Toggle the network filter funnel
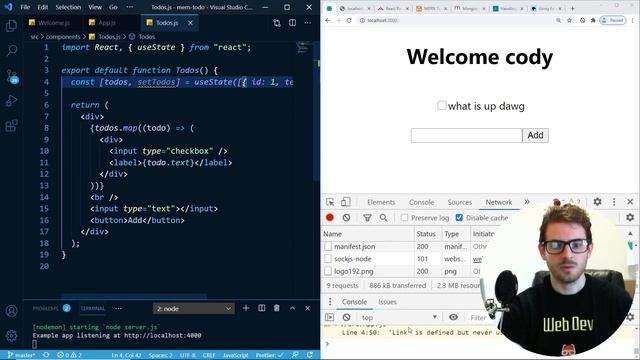The image size is (640, 360). tap(367, 218)
